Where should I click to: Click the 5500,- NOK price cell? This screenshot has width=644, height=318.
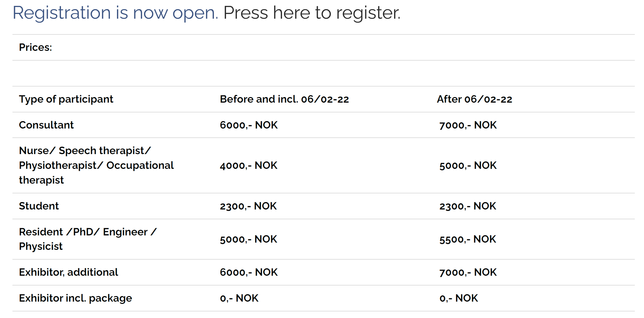pos(467,239)
